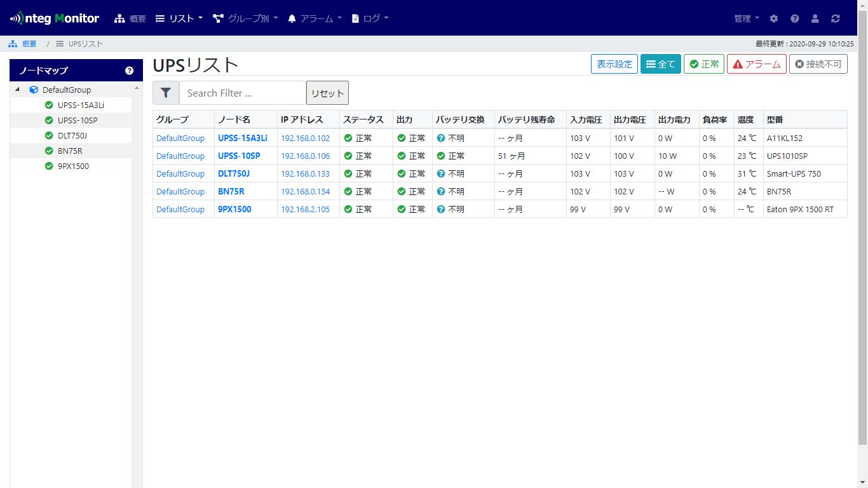Open IP address 192.168.0.106 link
The image size is (868, 488).
point(306,156)
